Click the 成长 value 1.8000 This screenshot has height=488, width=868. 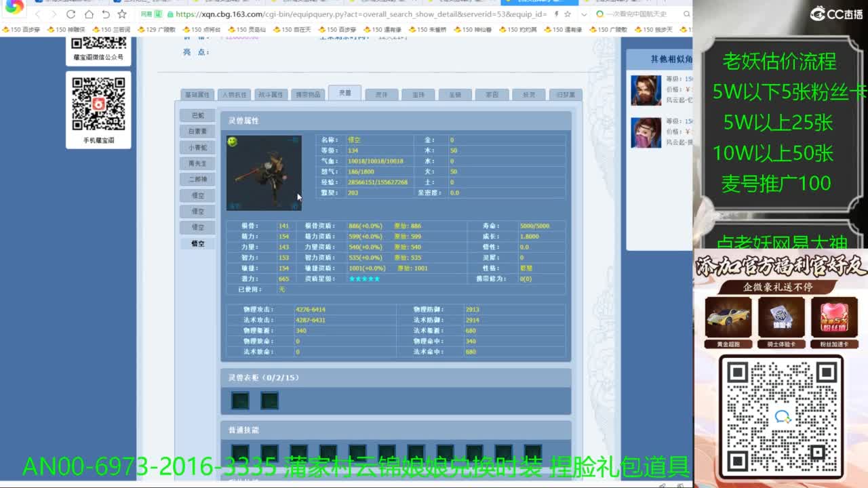pos(529,237)
